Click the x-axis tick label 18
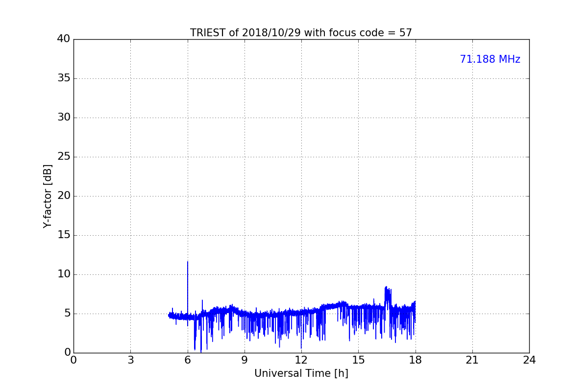Screen dimensions: 588x392 [415, 360]
